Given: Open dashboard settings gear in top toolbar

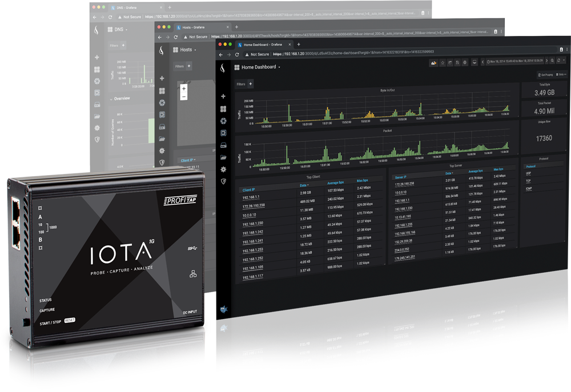Looking at the screenshot, I should (x=465, y=62).
